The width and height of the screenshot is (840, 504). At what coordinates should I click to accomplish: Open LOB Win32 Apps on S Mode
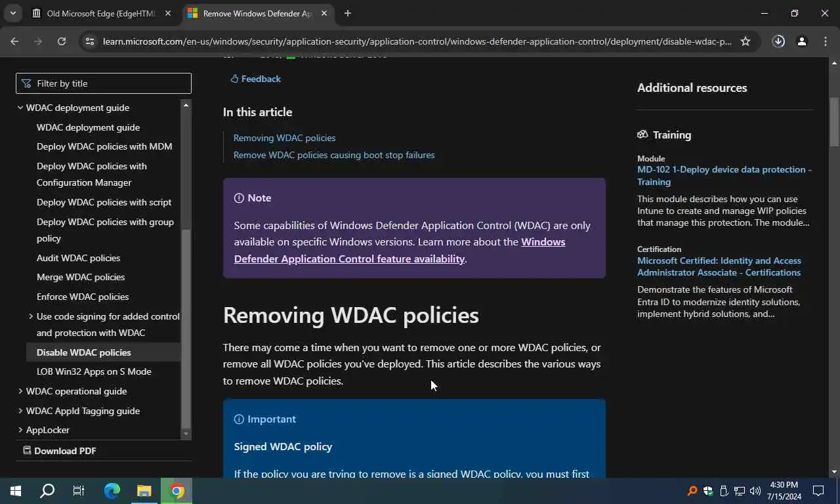(x=94, y=371)
